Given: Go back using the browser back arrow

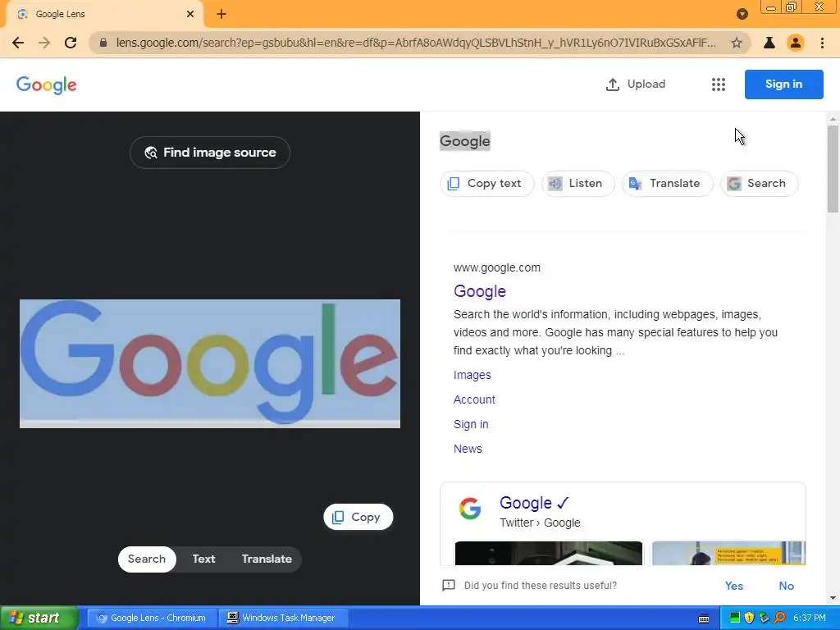Looking at the screenshot, I should point(18,43).
